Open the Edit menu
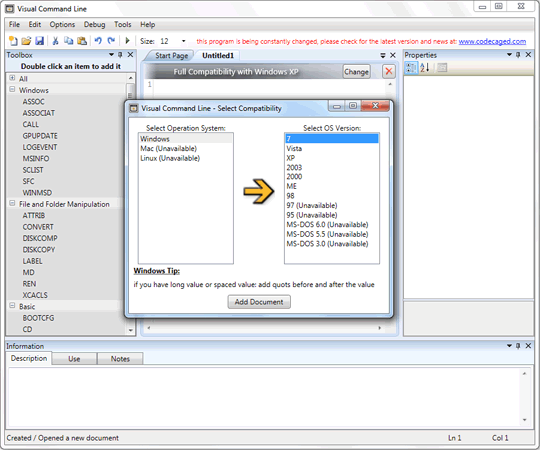Image resolution: width=540 pixels, height=450 pixels. (x=34, y=24)
